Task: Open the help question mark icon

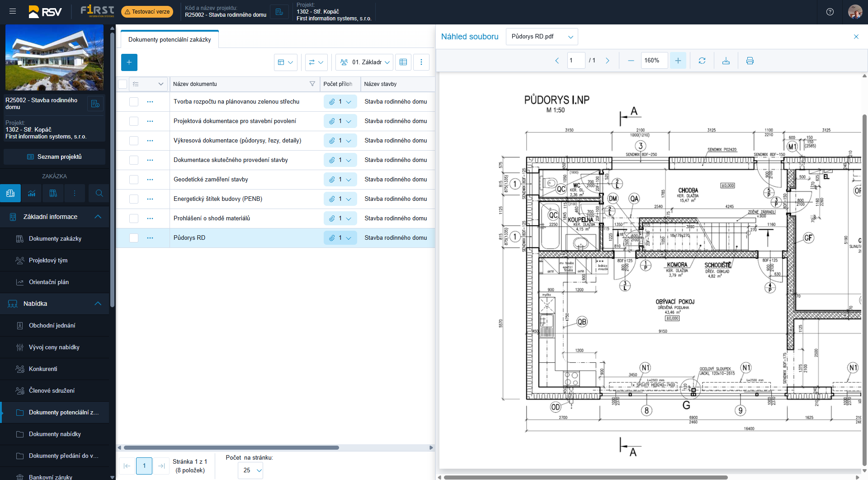Action: (x=830, y=12)
